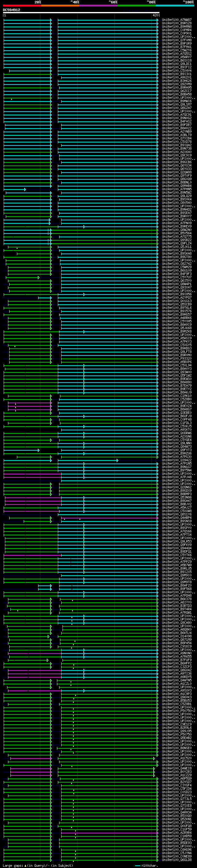The height and width of the screenshot is (868, 197).
Task: Open hit UniRef100_A9SKT0
Action: [x=176, y=430]
